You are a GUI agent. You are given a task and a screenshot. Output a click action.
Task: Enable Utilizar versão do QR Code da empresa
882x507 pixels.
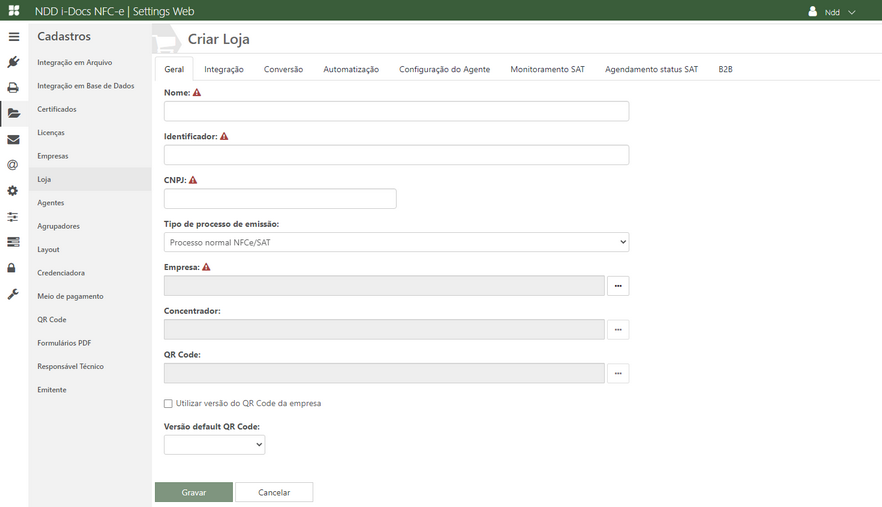[x=168, y=404]
